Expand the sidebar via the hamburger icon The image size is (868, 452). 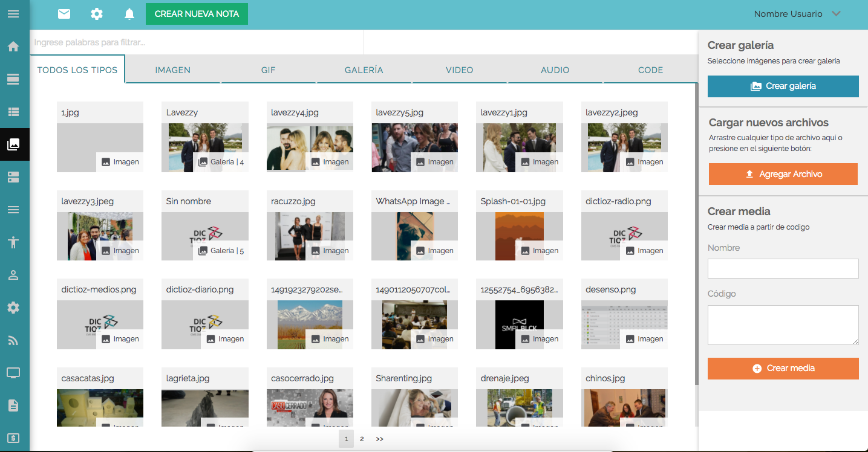tap(13, 13)
